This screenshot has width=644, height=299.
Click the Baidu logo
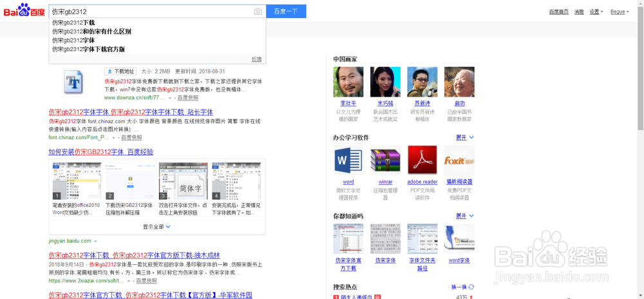(24, 11)
